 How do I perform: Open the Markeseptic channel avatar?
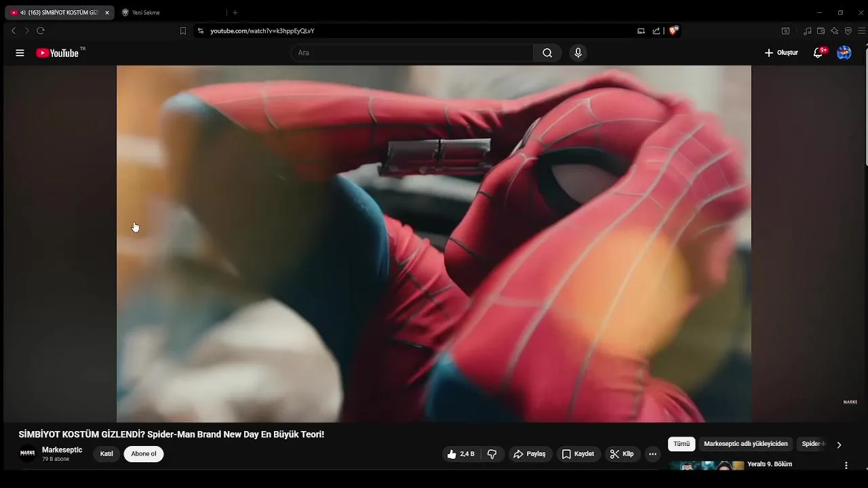pos(28,453)
